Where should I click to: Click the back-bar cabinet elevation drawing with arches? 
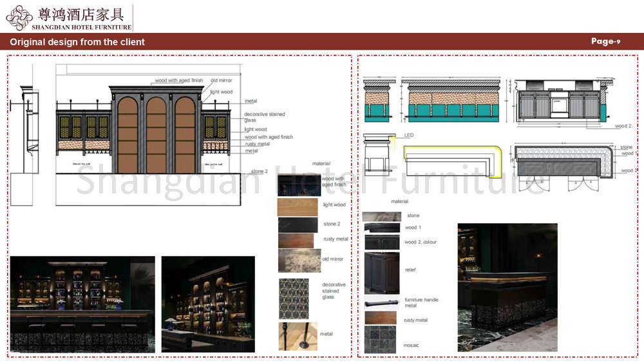pyautogui.click(x=153, y=128)
